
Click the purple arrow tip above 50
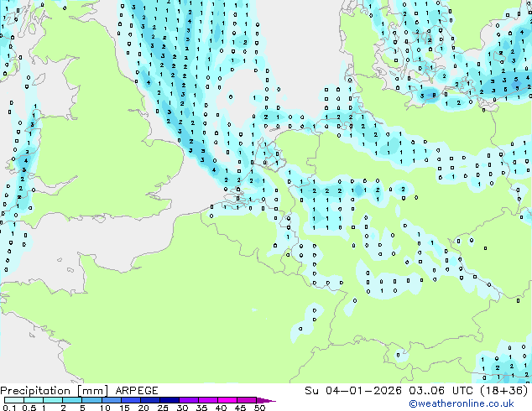pyautogui.click(x=265, y=400)
